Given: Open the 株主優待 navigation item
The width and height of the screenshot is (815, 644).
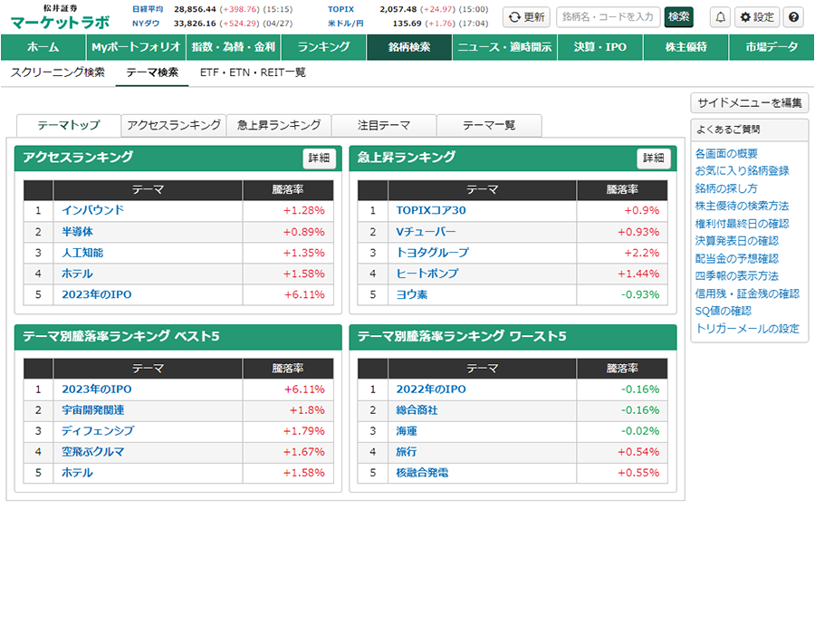Looking at the screenshot, I should [x=687, y=47].
